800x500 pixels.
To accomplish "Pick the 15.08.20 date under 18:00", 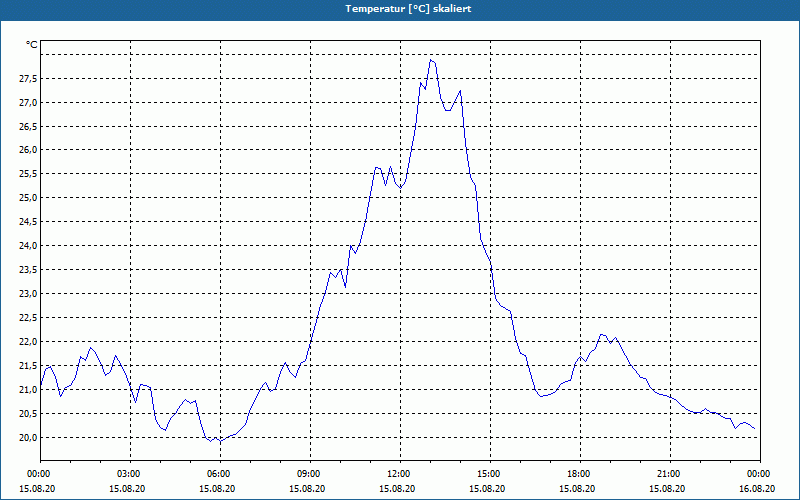I will click(578, 488).
